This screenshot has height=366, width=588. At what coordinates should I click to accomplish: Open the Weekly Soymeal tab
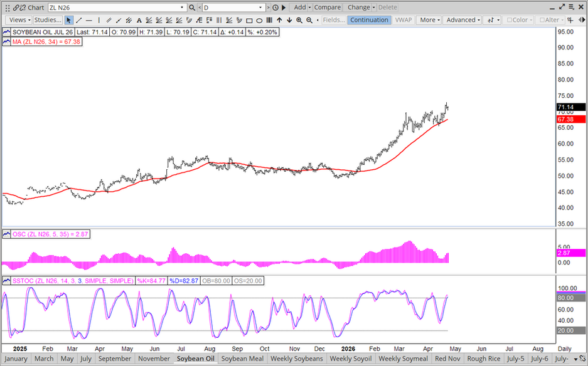403,359
